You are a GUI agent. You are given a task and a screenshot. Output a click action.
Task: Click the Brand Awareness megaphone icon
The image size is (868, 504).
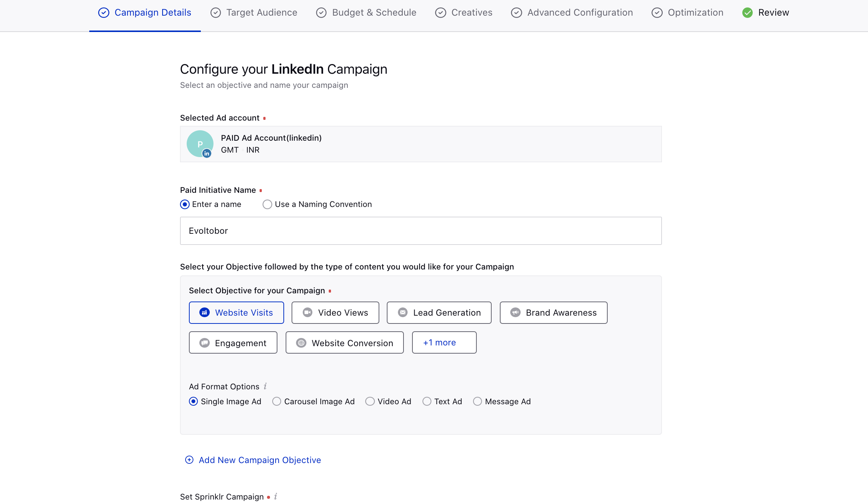pyautogui.click(x=515, y=312)
